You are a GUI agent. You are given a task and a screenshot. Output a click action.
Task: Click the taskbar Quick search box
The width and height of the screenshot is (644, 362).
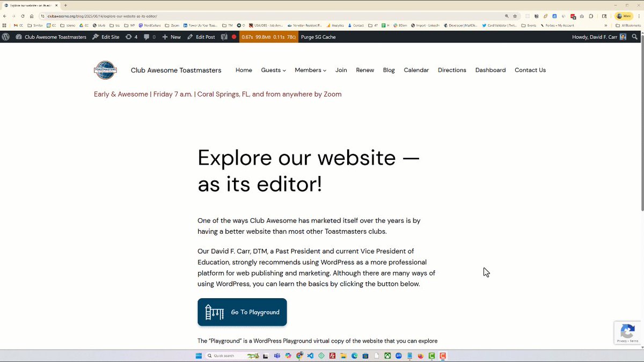pyautogui.click(x=232, y=356)
